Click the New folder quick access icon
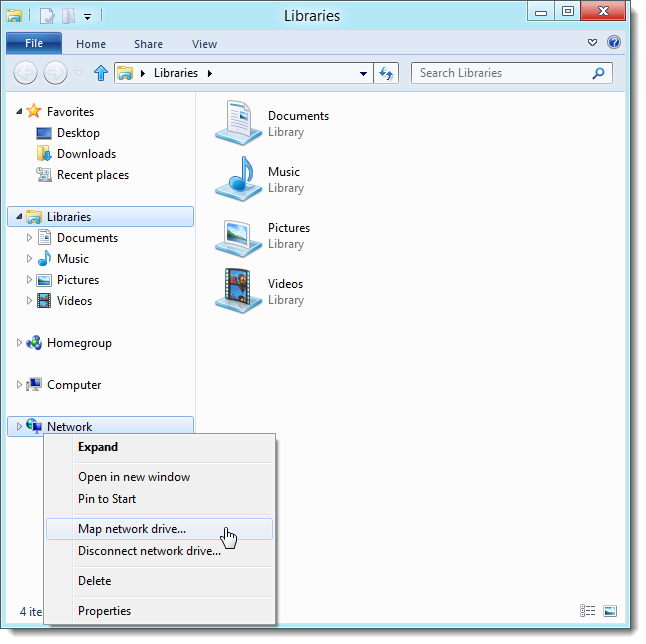Viewport: 646px width, 644px height. point(68,16)
